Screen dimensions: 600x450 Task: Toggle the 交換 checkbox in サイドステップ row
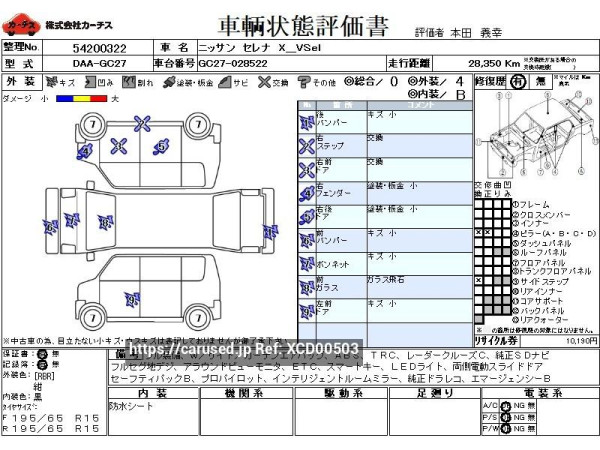pos(479,281)
